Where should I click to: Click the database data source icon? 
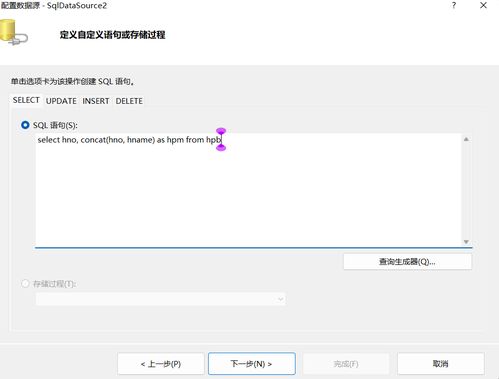pos(13,32)
